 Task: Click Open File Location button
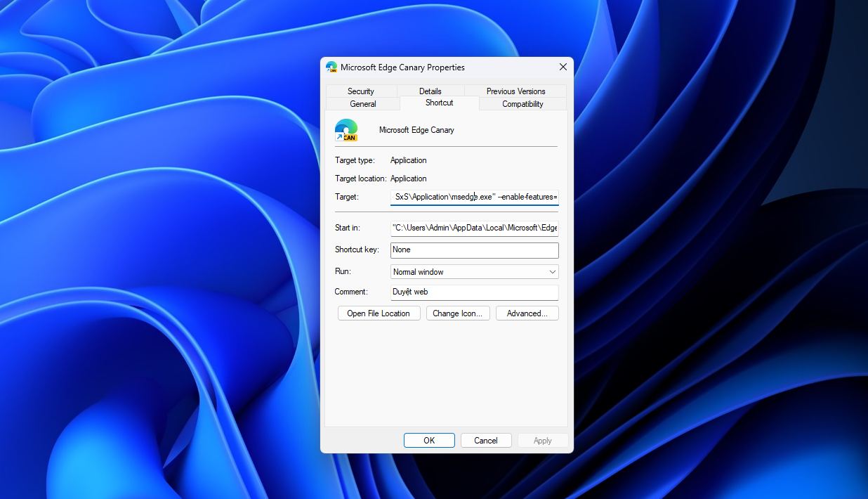pyautogui.click(x=379, y=313)
